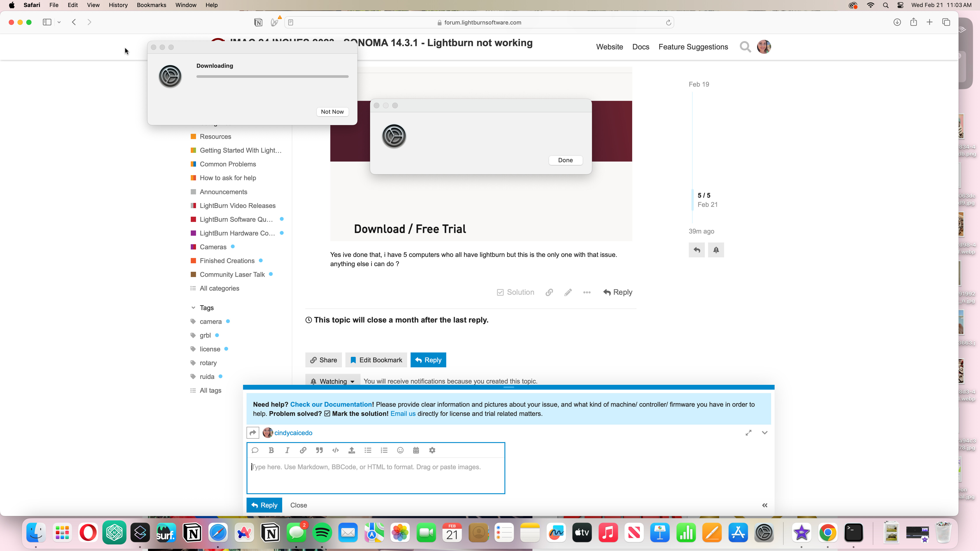
Task: Toggle bold formatting in the composer toolbar
Action: [x=271, y=450]
